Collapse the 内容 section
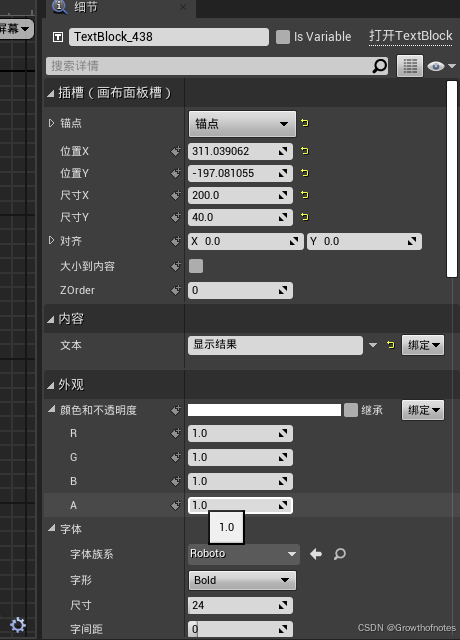This screenshot has height=640, width=460. (51, 320)
